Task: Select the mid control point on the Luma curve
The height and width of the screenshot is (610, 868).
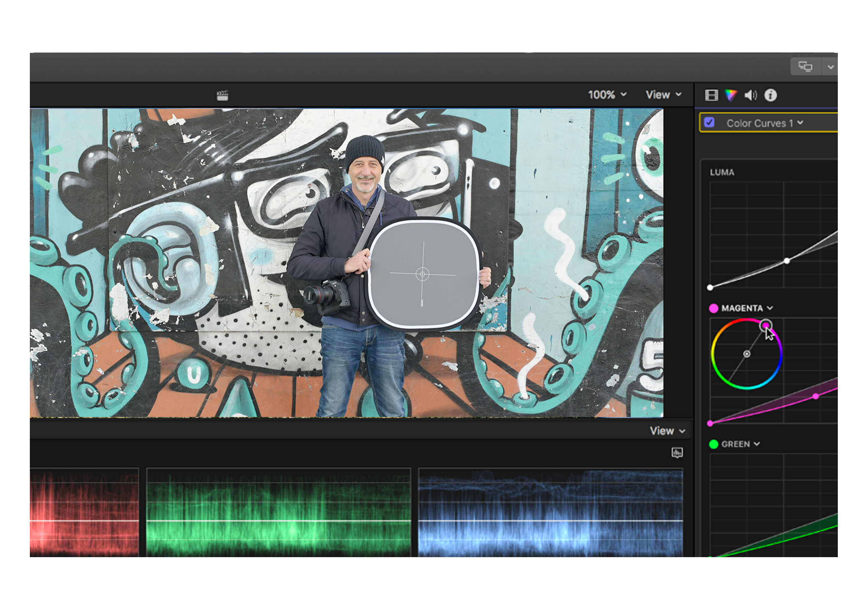Action: tap(787, 261)
